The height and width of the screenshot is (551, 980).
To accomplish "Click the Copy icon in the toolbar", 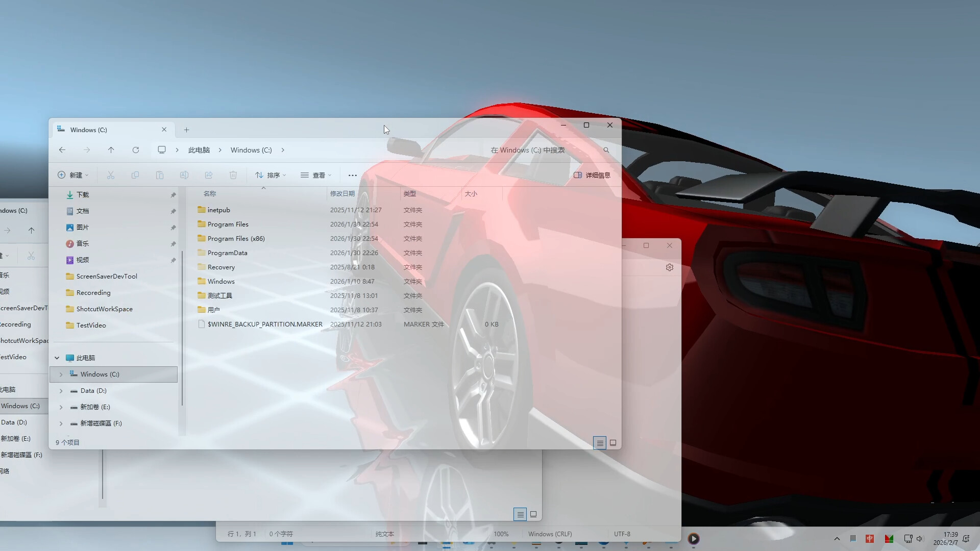I will click(x=135, y=175).
